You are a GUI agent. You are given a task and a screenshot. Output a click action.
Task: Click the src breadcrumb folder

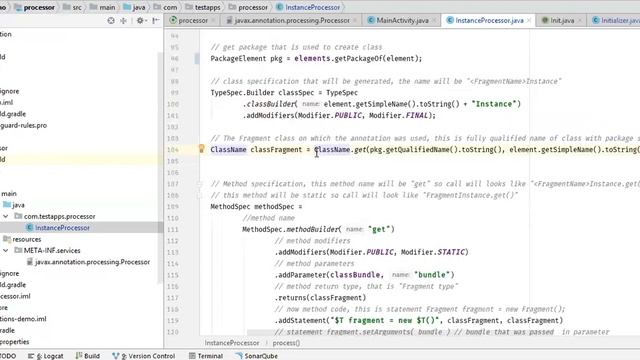tap(72, 7)
